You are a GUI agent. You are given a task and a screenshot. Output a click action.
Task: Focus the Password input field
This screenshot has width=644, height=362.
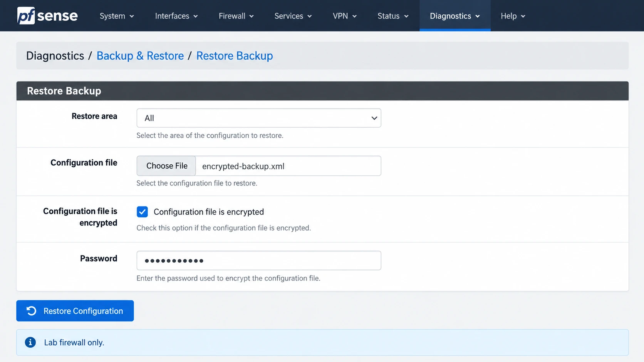pyautogui.click(x=259, y=260)
